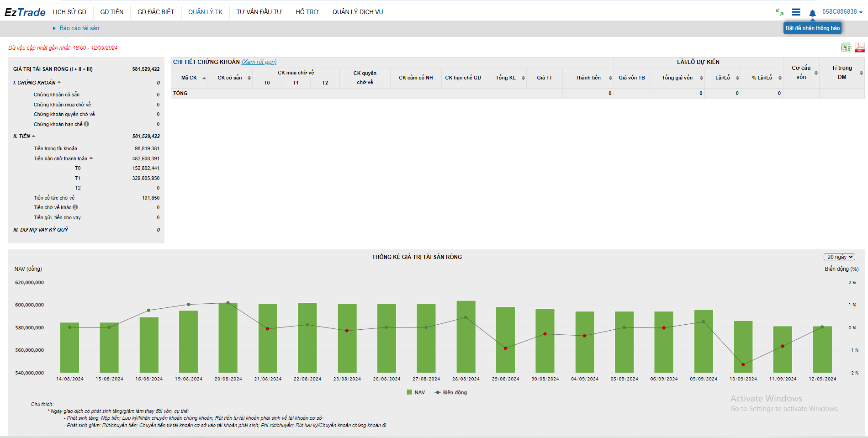Click info icon beside Chứng khoán hạn chế

pyautogui.click(x=86, y=124)
